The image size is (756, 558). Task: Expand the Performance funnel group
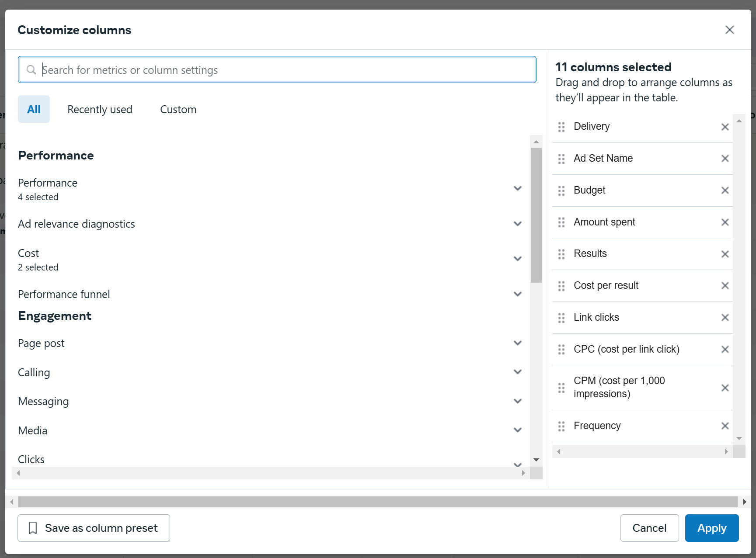(518, 294)
